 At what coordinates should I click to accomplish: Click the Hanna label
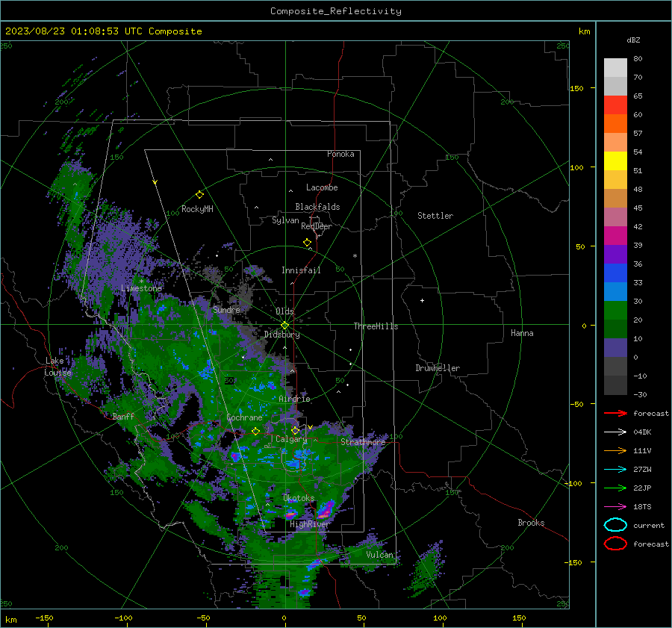pos(522,333)
